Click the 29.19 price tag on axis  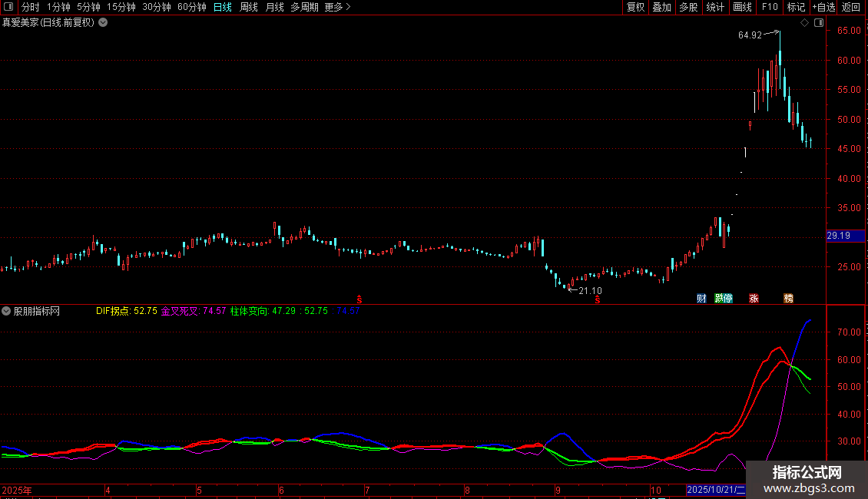click(x=845, y=236)
